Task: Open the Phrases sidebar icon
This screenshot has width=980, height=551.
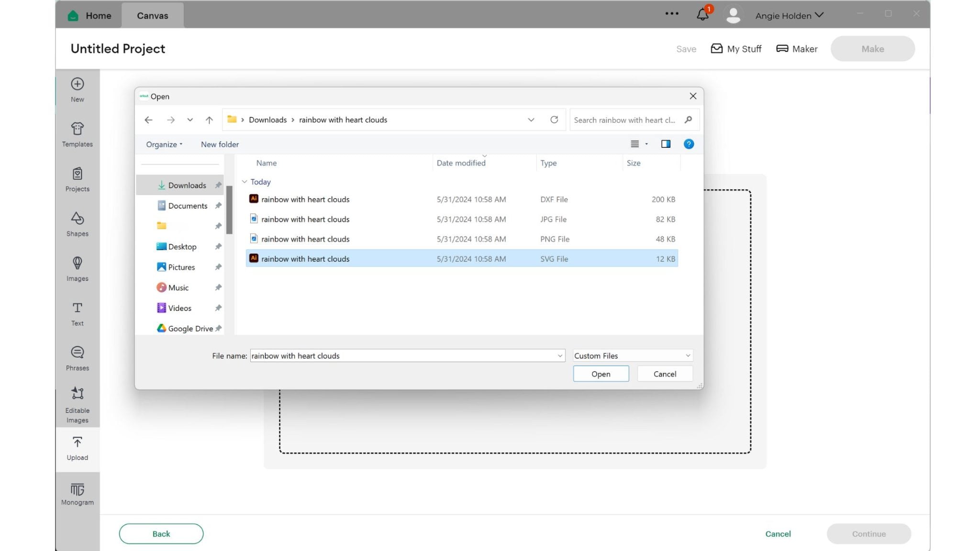Action: (x=77, y=358)
